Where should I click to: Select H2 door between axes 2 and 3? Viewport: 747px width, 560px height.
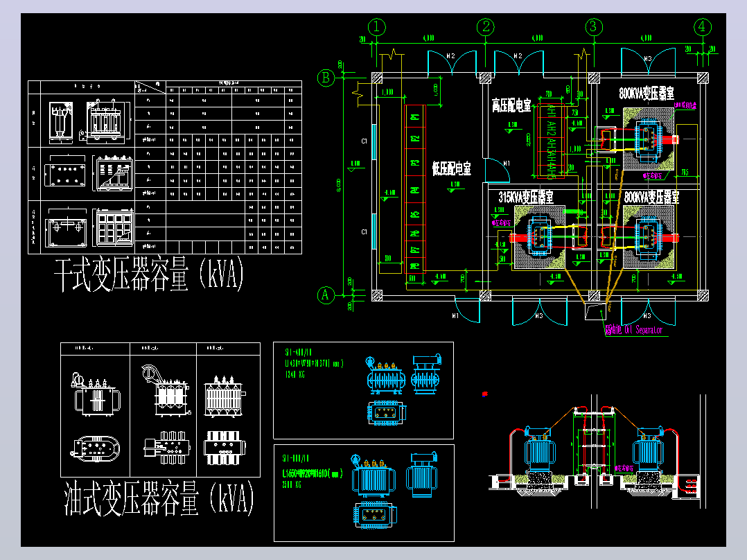click(x=519, y=63)
